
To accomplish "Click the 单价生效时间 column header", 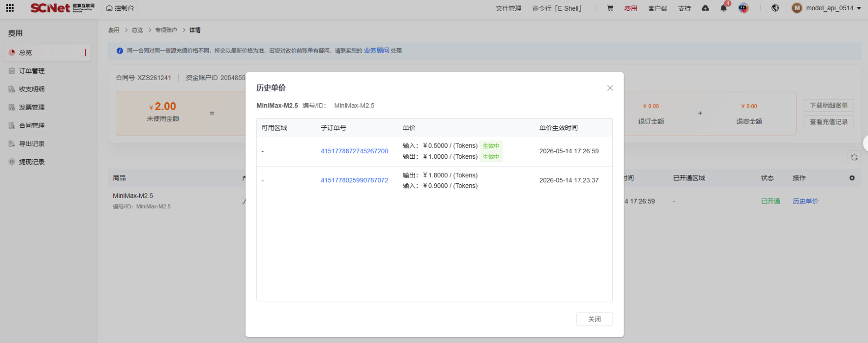I will pos(558,128).
